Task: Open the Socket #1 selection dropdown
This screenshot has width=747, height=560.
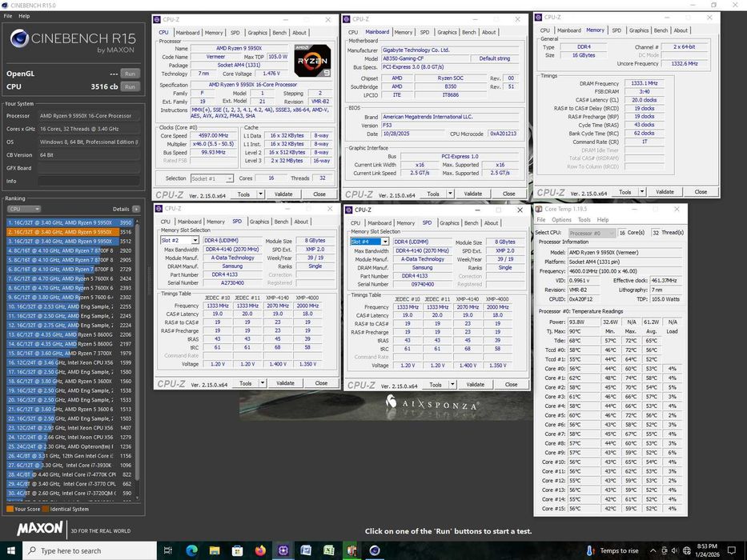Action: [x=211, y=178]
